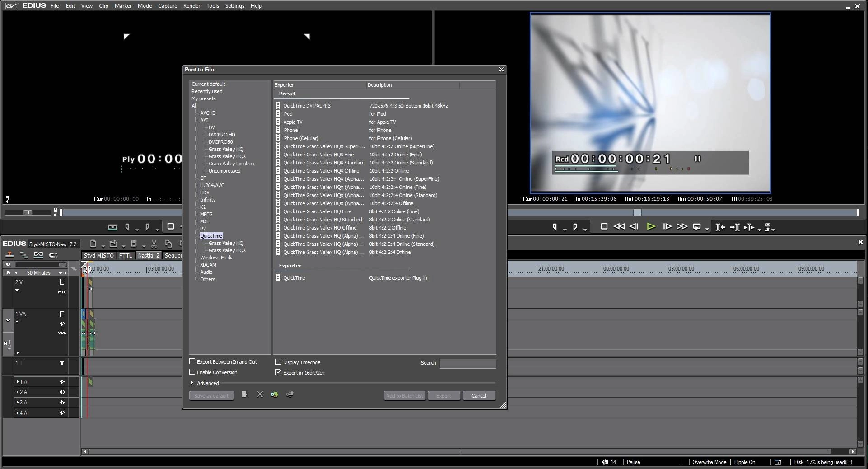
Task: Click the Export preset icon in dialog
Action: point(289,394)
